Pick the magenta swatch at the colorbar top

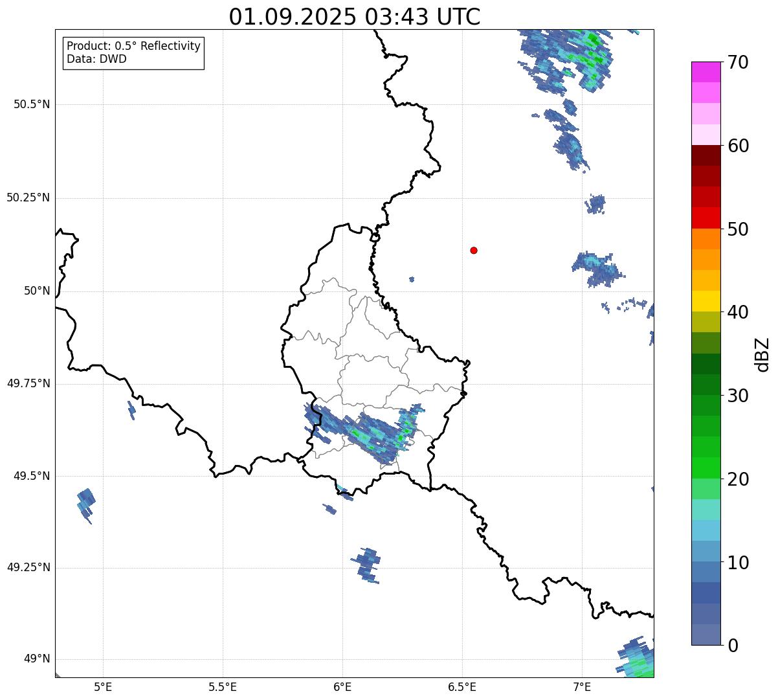click(x=706, y=72)
